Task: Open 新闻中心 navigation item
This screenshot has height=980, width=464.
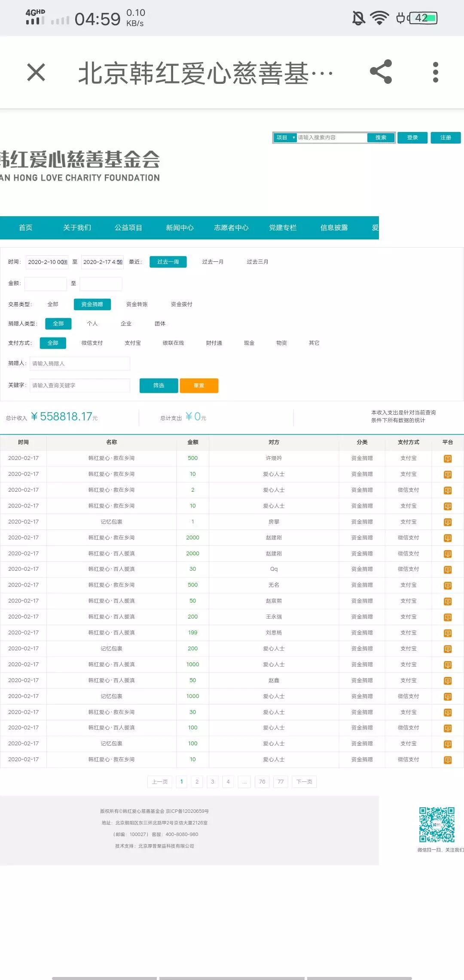Action: point(180,227)
